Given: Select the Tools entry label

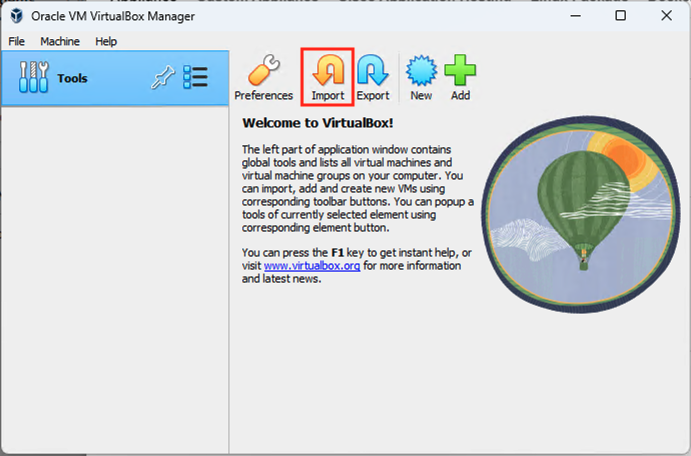Looking at the screenshot, I should coord(72,78).
